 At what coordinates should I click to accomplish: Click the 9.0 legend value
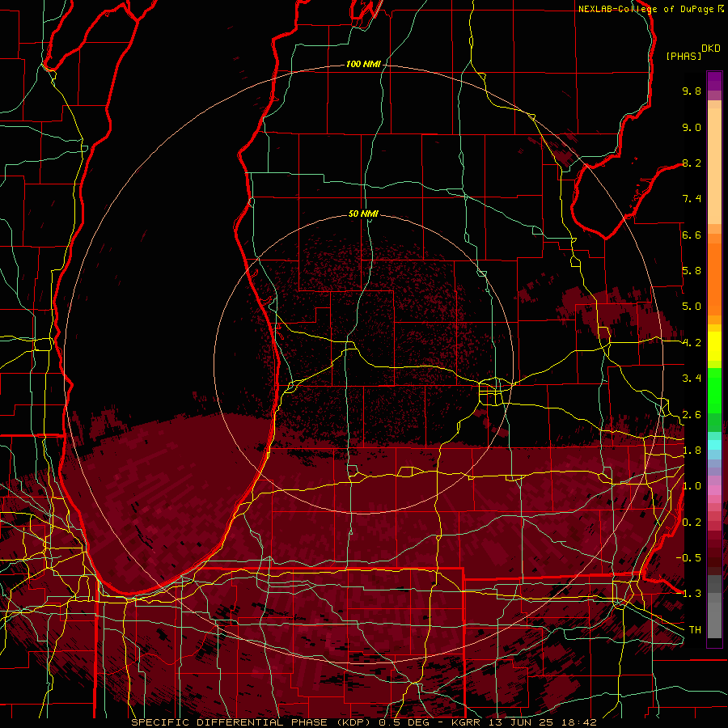(692, 127)
